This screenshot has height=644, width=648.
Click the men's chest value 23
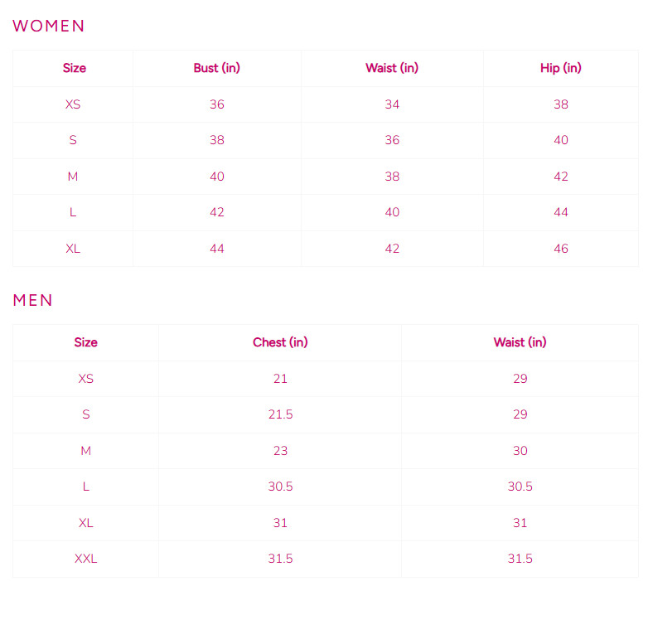coord(280,451)
